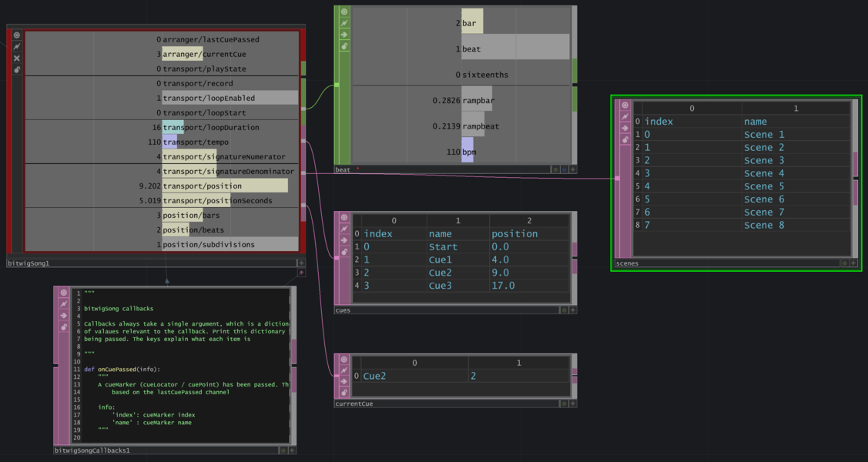Image resolution: width=868 pixels, height=462 pixels.
Task: Expand the plus button on bitwigSong1 node
Action: (x=301, y=263)
